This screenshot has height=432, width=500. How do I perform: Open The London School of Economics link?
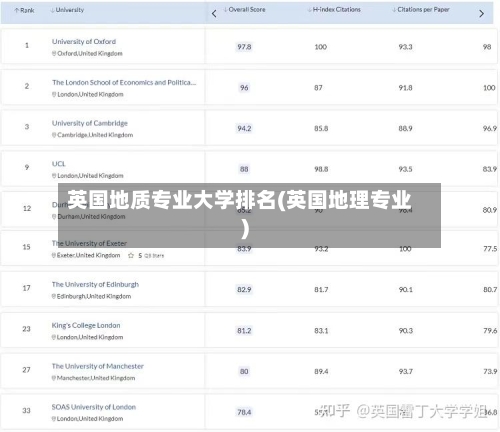click(x=124, y=82)
